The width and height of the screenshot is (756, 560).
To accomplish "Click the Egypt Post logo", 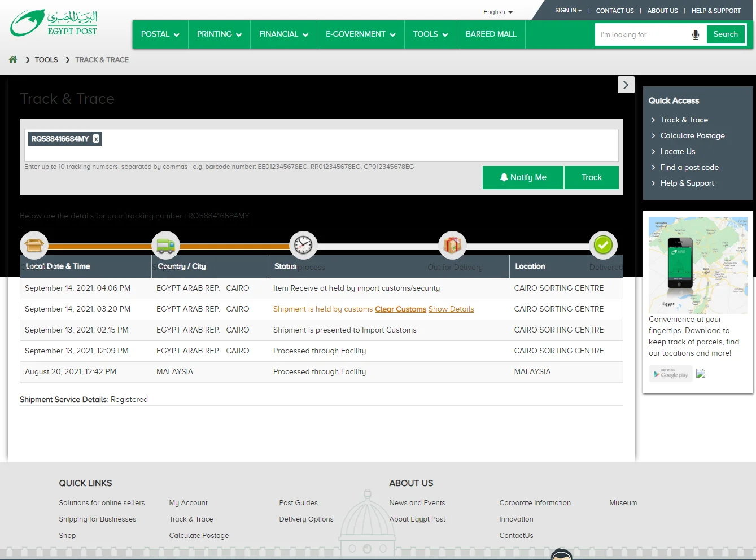I will (x=54, y=23).
